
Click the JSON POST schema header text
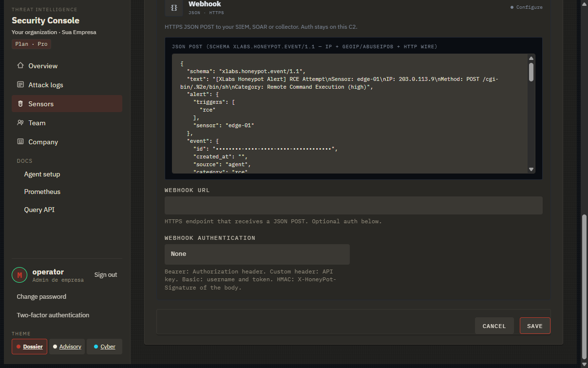click(x=304, y=47)
